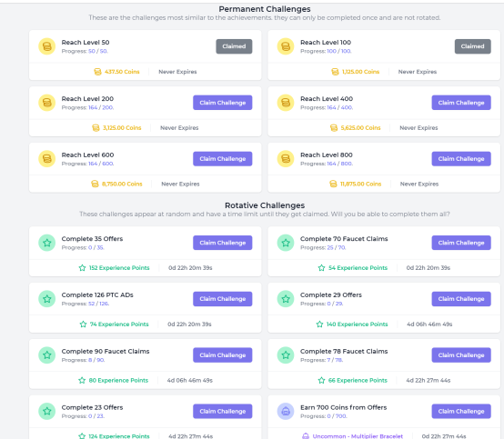Claim the Complete 70 Faucet Claims challenge
The width and height of the screenshot is (504, 439).
(461, 243)
